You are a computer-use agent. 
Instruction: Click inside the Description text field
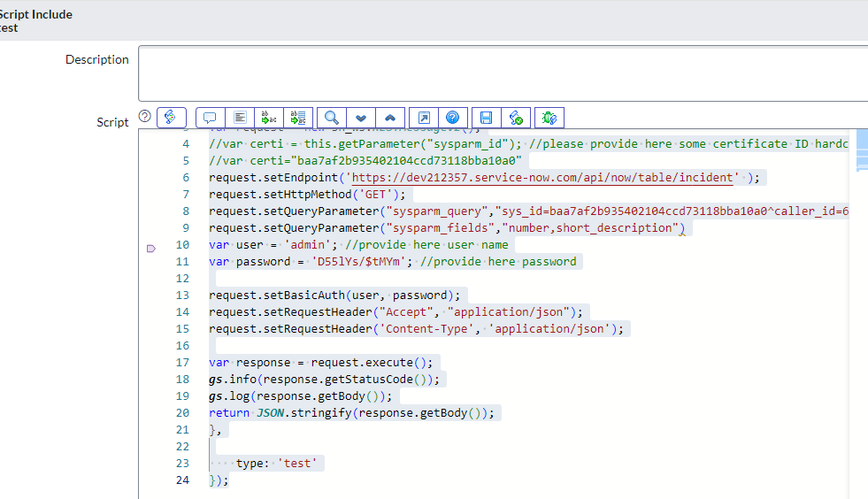[503, 73]
